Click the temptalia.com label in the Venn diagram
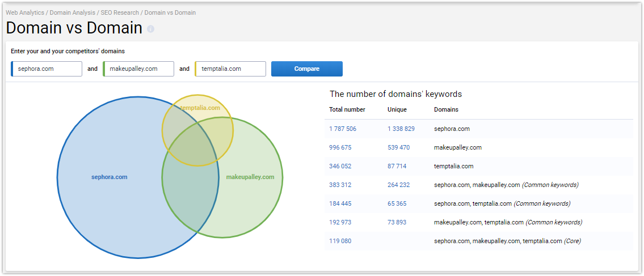This screenshot has height=276, width=644. point(200,108)
